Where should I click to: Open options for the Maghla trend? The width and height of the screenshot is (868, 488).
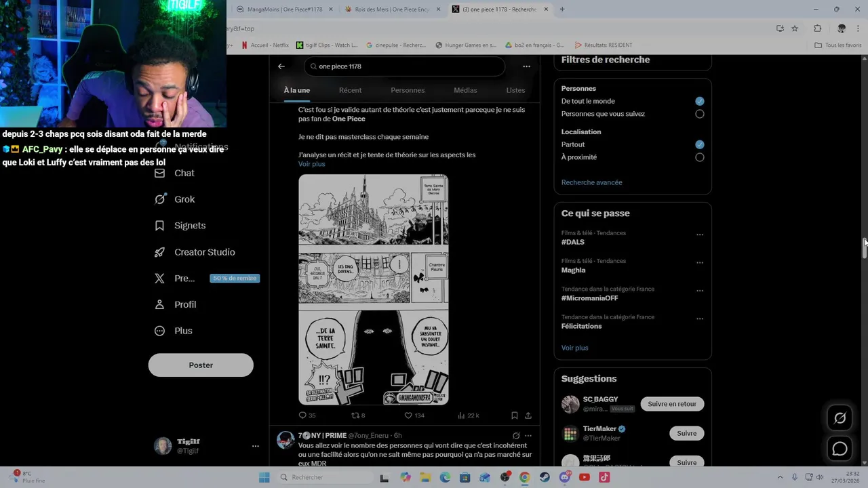pos(700,262)
